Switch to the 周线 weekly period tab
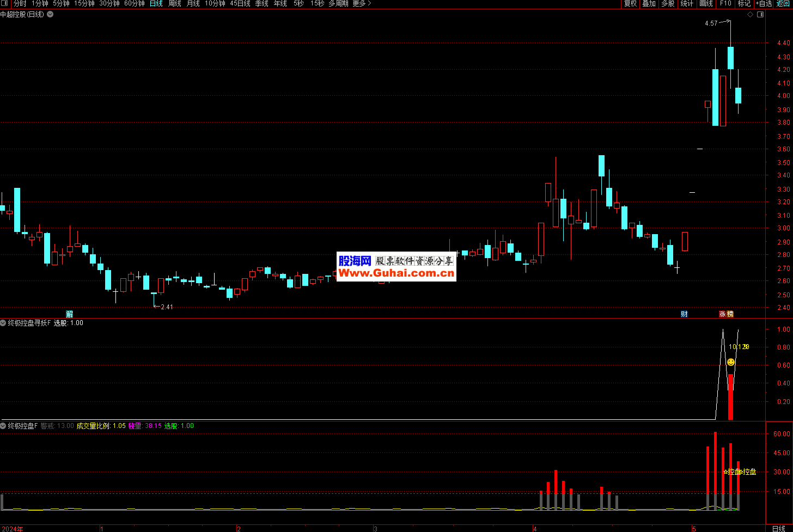Image resolution: width=793 pixels, height=532 pixels. pyautogui.click(x=175, y=4)
